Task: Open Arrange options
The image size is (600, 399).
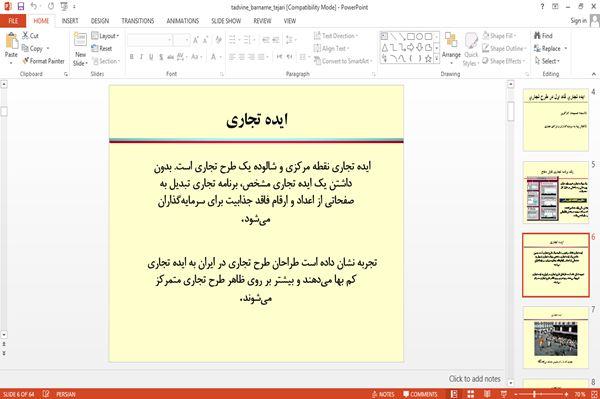Action: click(x=451, y=49)
